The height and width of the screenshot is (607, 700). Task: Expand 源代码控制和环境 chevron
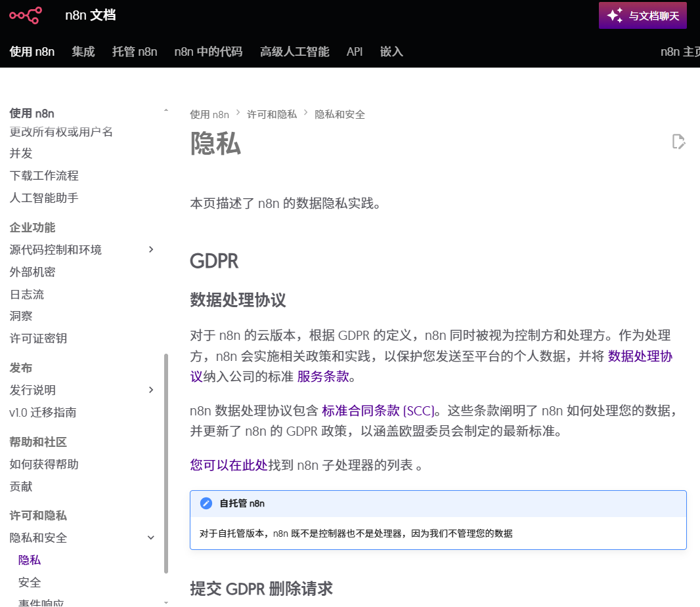[151, 249]
